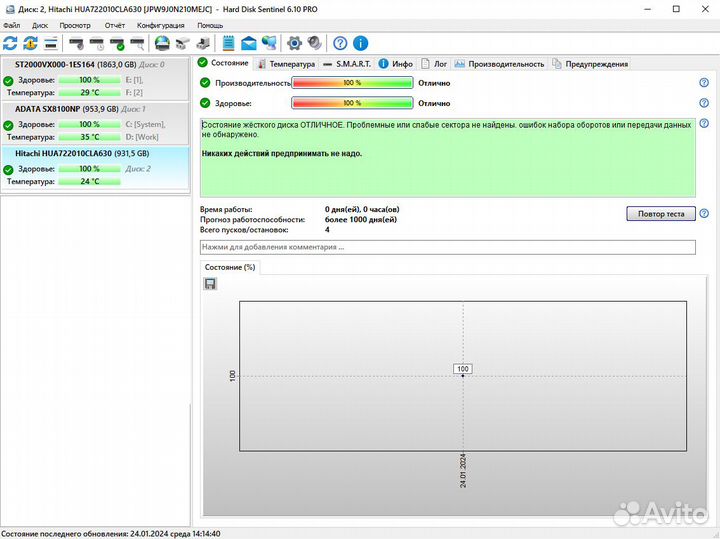Image resolution: width=720 pixels, height=539 pixels.
Task: Switch to the S.M.A.R.T. tab
Action: click(x=346, y=63)
